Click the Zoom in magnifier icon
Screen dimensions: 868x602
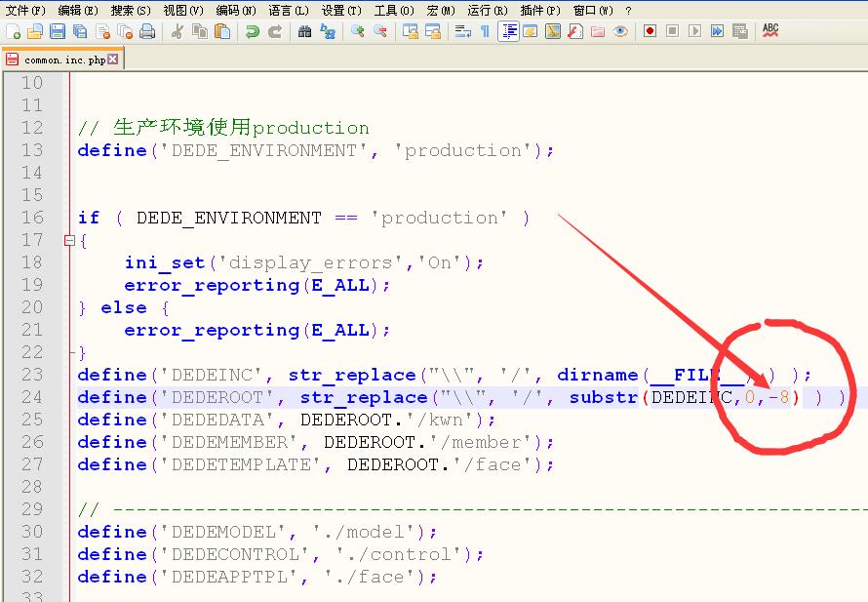click(358, 31)
